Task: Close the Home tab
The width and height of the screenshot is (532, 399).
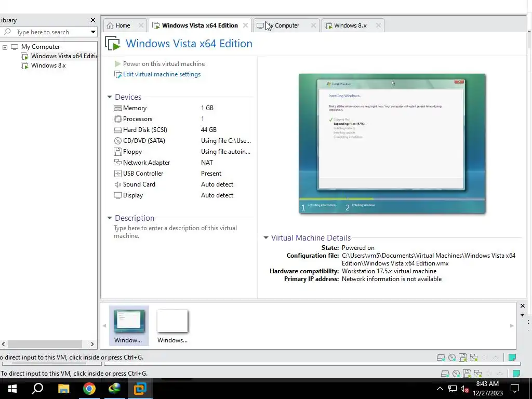Action: click(x=141, y=25)
